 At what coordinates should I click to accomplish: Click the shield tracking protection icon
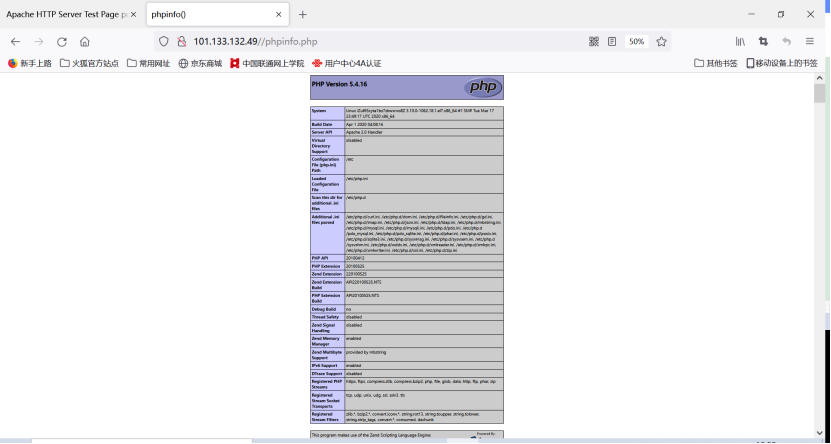tap(164, 41)
